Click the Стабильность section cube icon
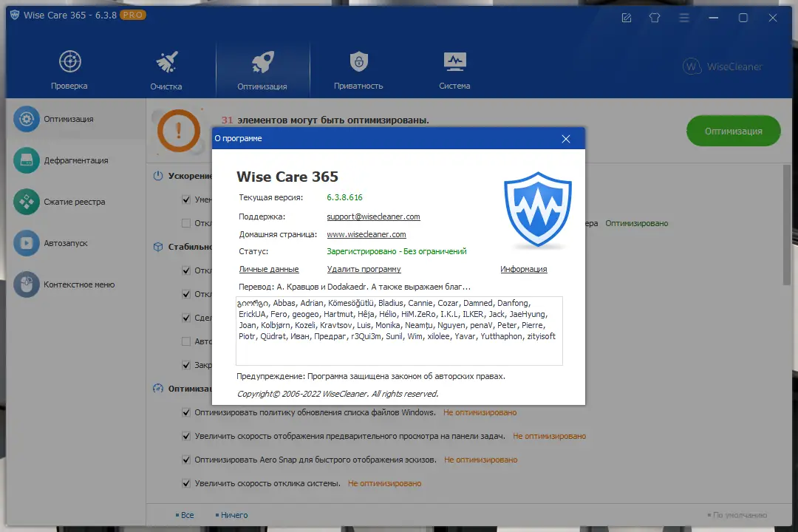 pos(158,247)
